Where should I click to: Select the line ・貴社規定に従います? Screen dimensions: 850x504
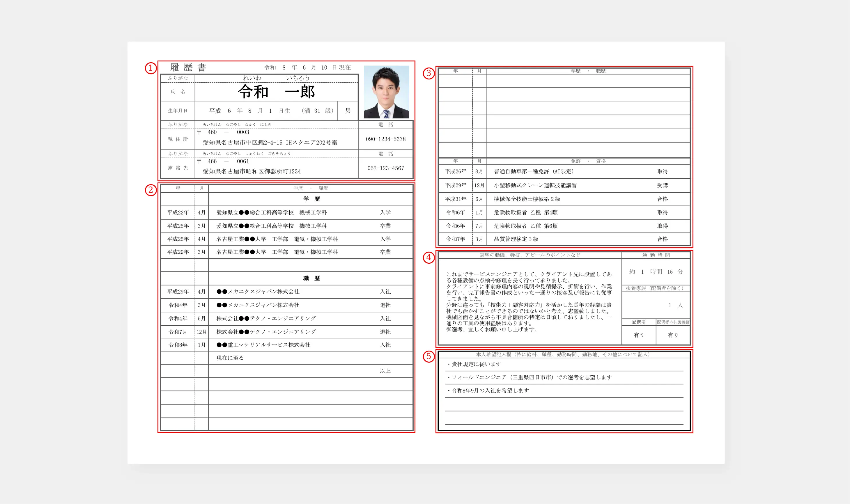tap(474, 364)
